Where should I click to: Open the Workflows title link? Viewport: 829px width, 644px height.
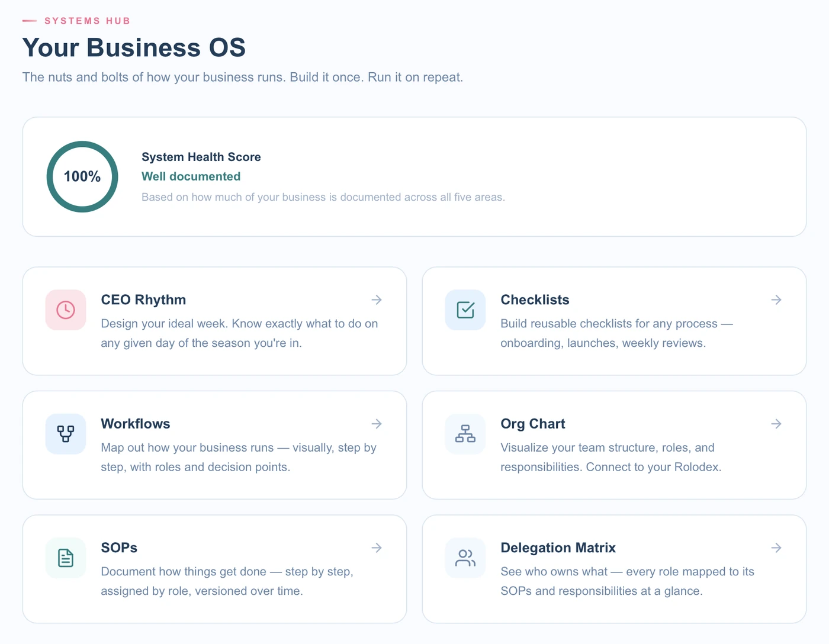pyautogui.click(x=136, y=424)
